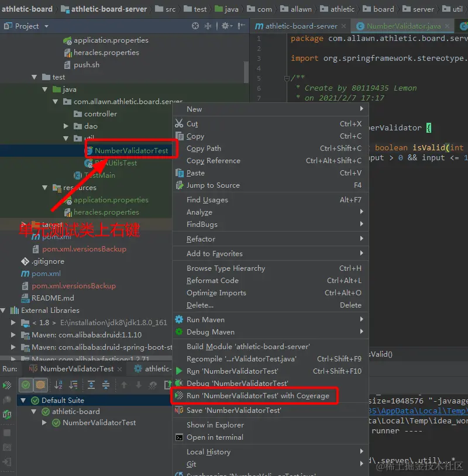Open Add to Favorites submenu
Image resolution: width=468 pixels, height=476 pixels.
[x=271, y=253]
